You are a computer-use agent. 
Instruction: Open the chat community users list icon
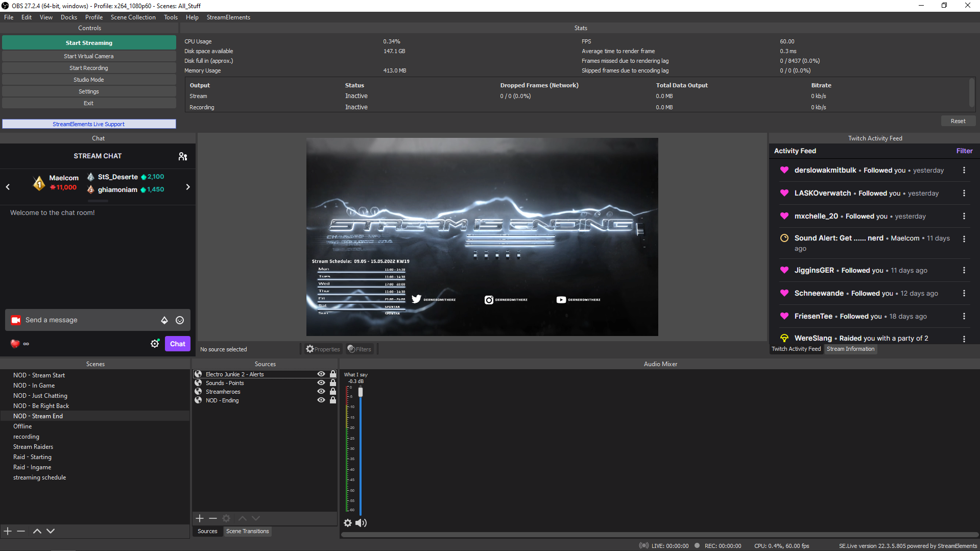click(183, 156)
